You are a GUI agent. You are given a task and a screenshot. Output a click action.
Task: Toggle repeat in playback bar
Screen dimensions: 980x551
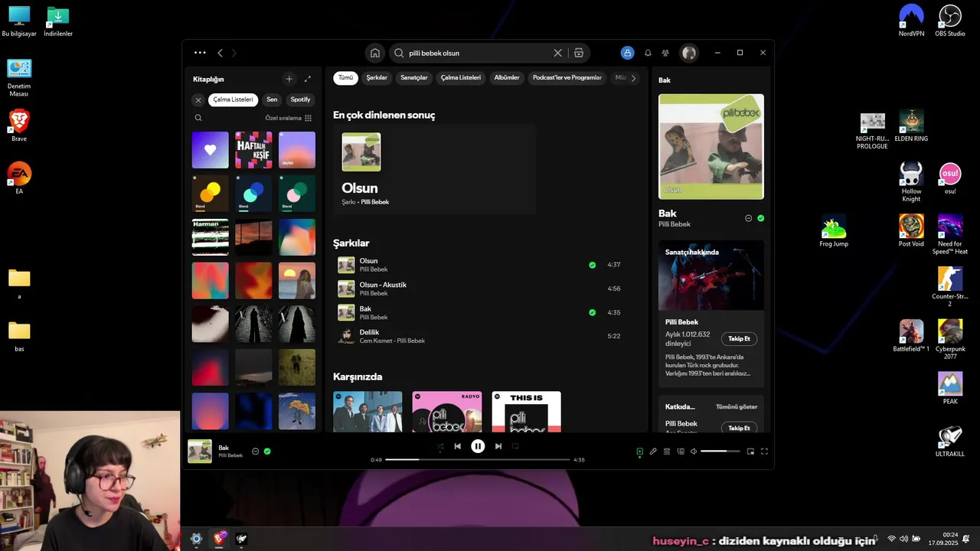(515, 446)
